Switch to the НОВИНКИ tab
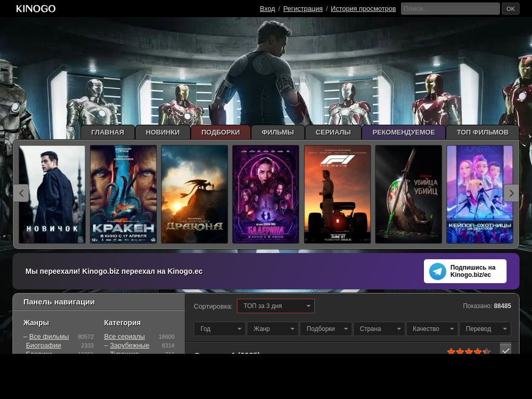The width and height of the screenshot is (532, 399). tap(163, 132)
